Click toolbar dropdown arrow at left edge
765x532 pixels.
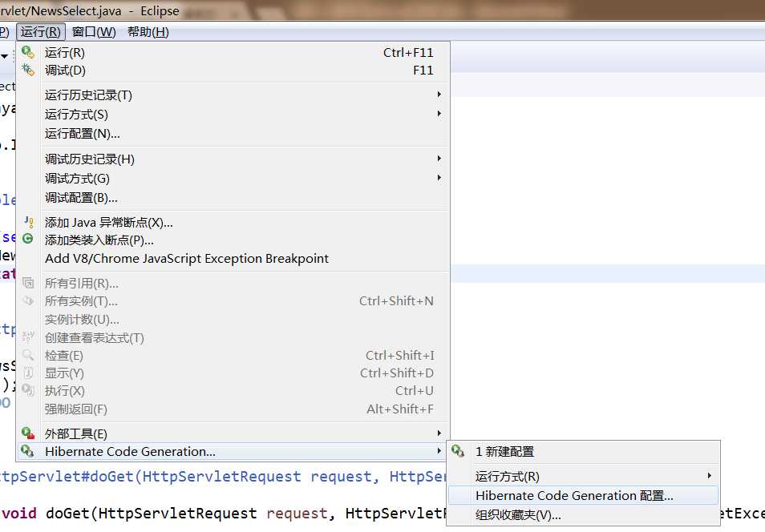coord(4,56)
